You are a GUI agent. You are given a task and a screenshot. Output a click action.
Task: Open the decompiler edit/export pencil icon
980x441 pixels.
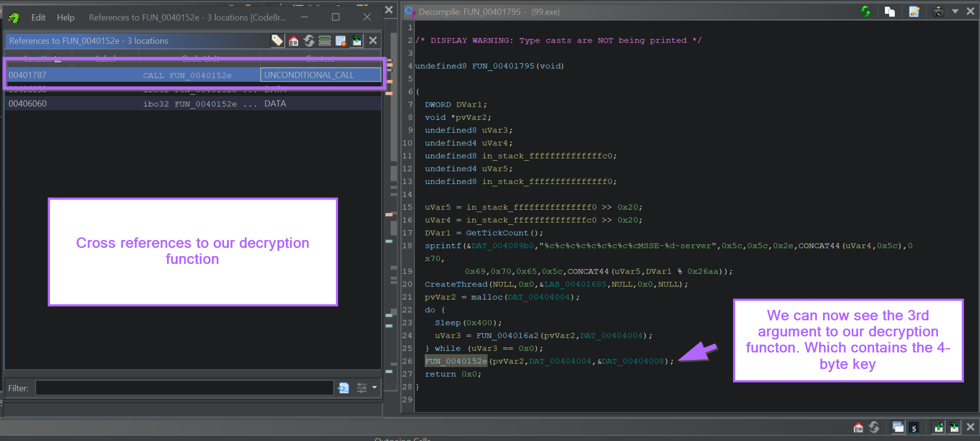point(914,12)
